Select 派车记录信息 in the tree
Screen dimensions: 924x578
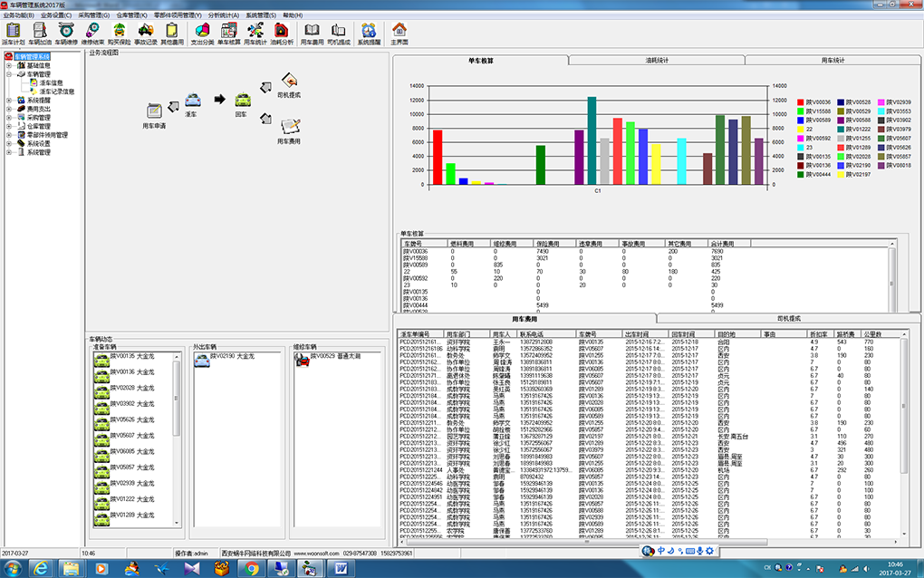56,92
